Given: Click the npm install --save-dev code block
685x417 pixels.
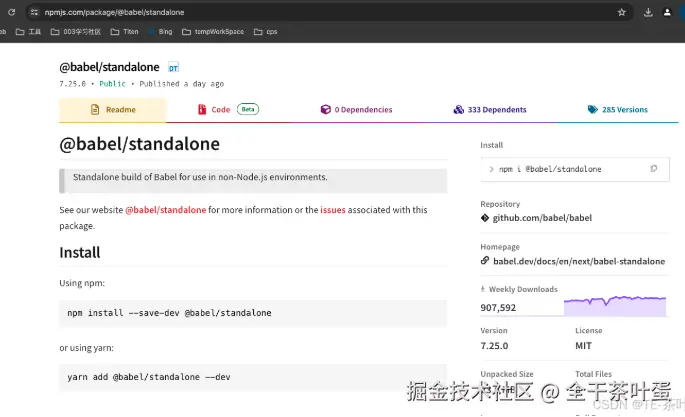Looking at the screenshot, I should [x=253, y=313].
